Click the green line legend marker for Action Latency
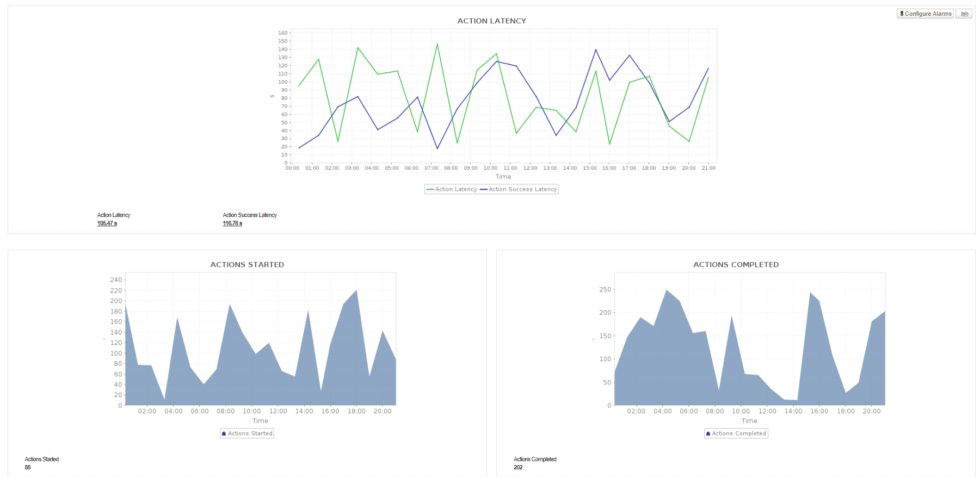The width and height of the screenshot is (980, 477). point(430,189)
